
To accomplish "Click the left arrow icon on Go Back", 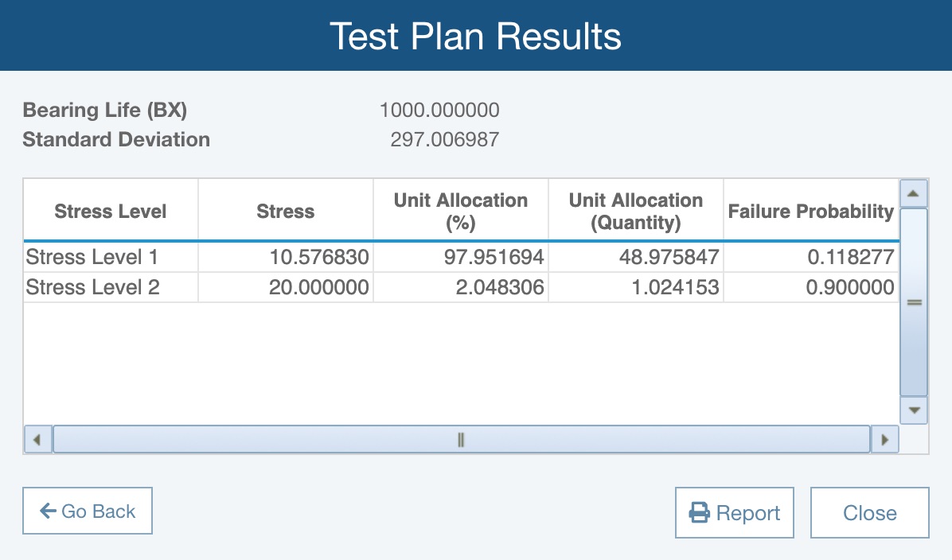I will (48, 511).
